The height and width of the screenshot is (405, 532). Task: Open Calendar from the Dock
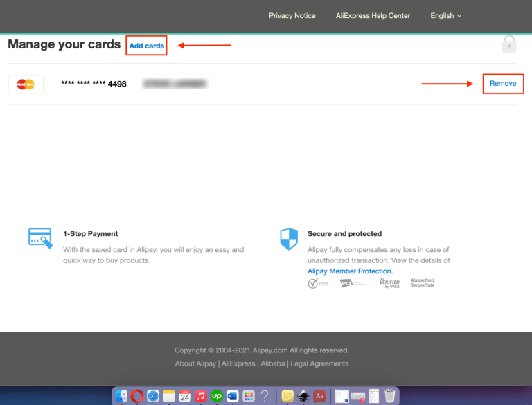pyautogui.click(x=185, y=396)
